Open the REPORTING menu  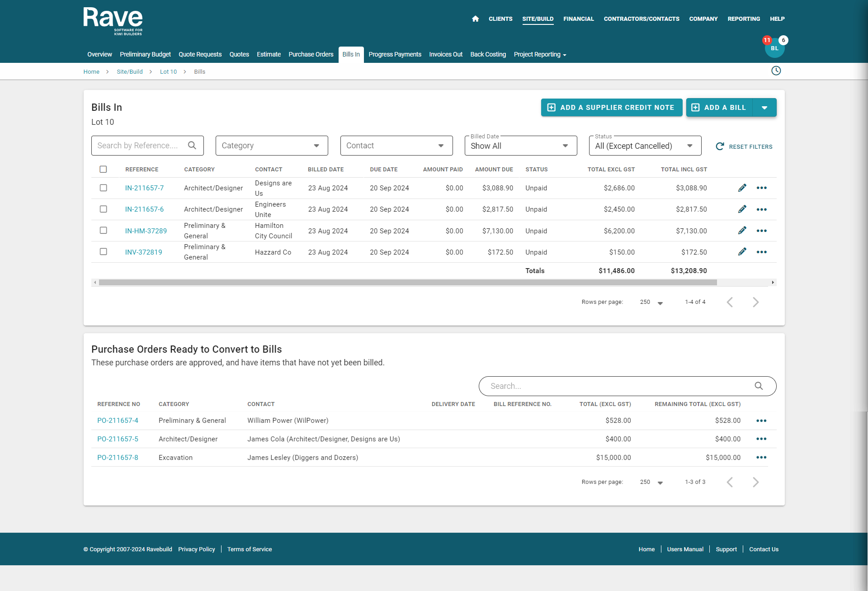[744, 19]
